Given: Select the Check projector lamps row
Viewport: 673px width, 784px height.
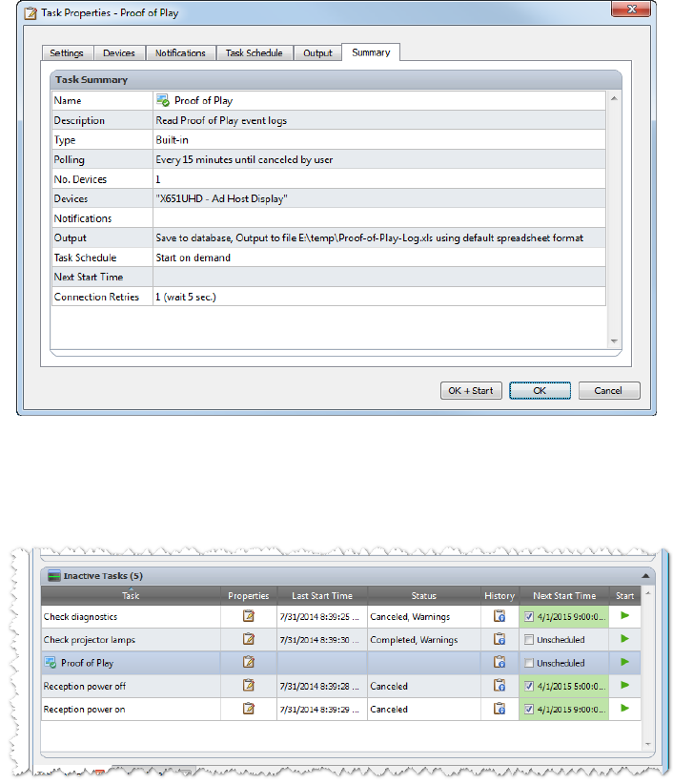Looking at the screenshot, I should (340, 639).
